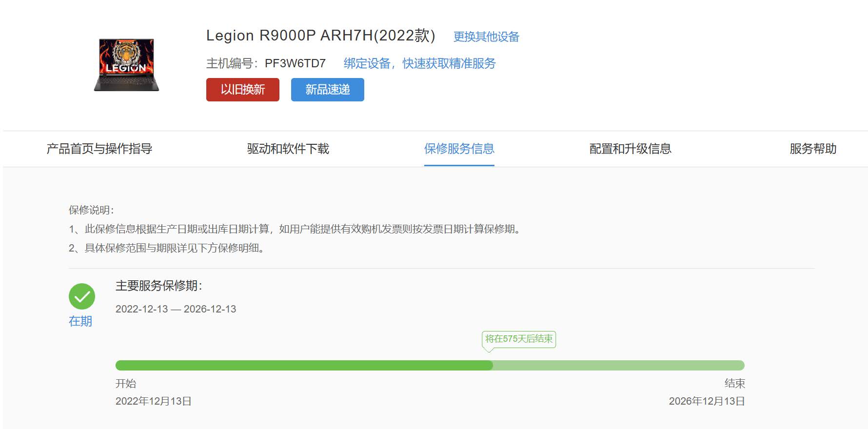Screen dimensions: 868x429
Task: Click the 开始 label under progress bar
Action: (x=126, y=384)
